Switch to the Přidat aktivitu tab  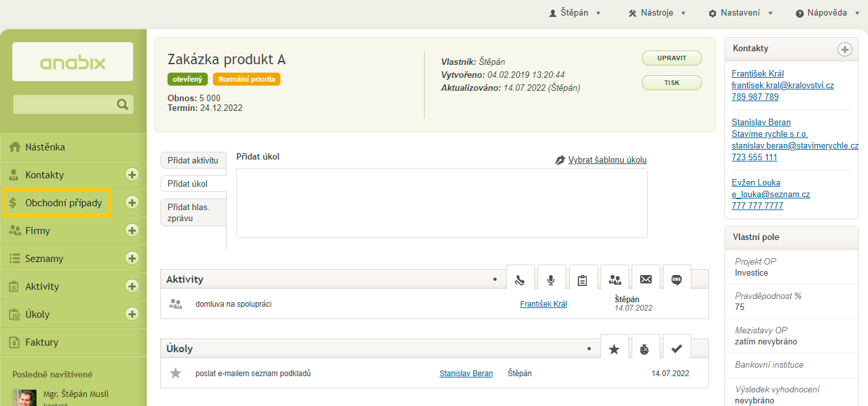(193, 161)
